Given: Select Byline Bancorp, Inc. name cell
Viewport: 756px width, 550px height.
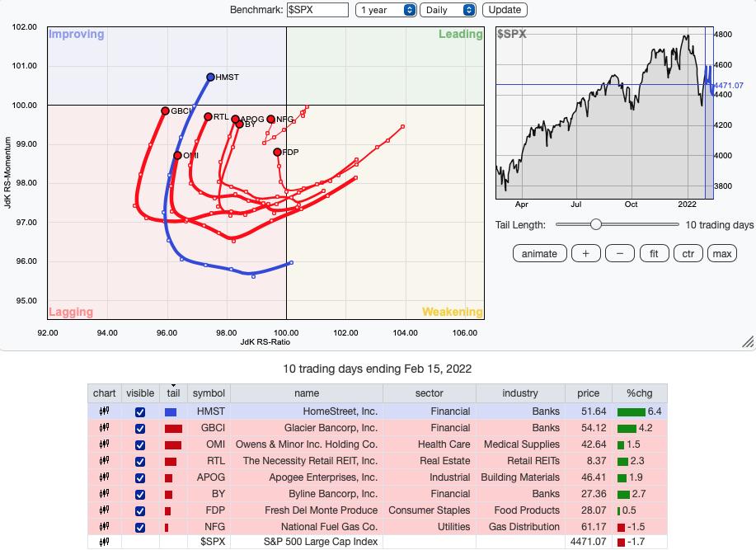Looking at the screenshot, I should click(x=307, y=494).
